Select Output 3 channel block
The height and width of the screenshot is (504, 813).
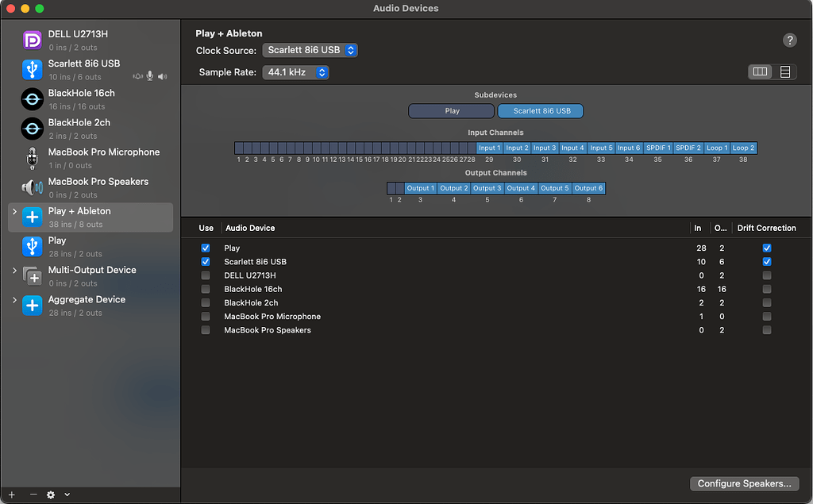click(487, 188)
